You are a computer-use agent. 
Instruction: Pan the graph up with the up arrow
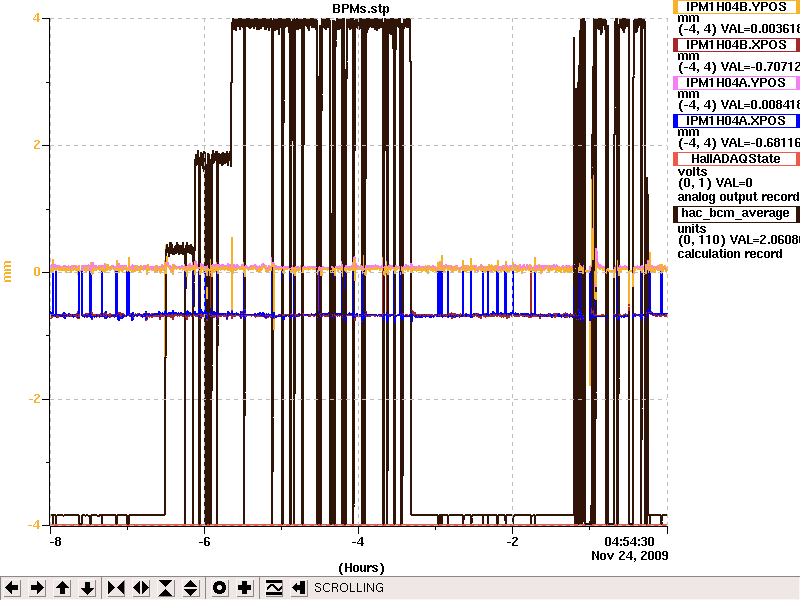pos(63,588)
